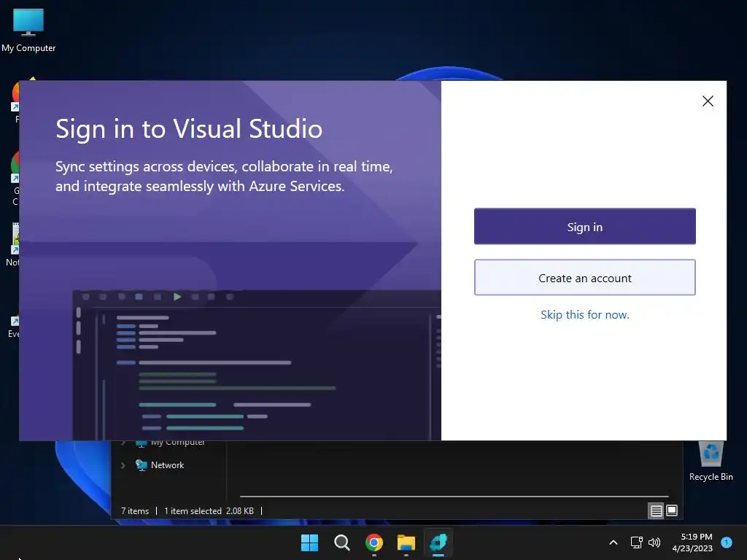Viewport: 747px width, 560px height.
Task: Open the network status tray icon
Action: click(636, 542)
